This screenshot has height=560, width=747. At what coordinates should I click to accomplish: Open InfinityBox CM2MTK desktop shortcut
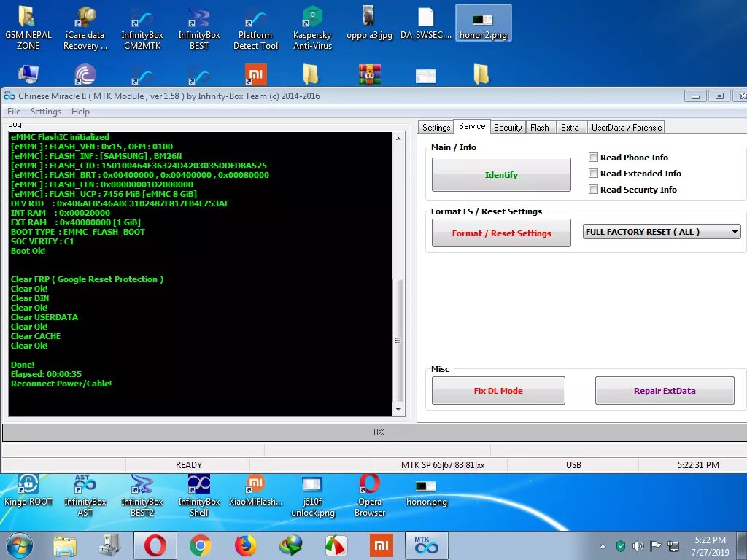(x=142, y=28)
